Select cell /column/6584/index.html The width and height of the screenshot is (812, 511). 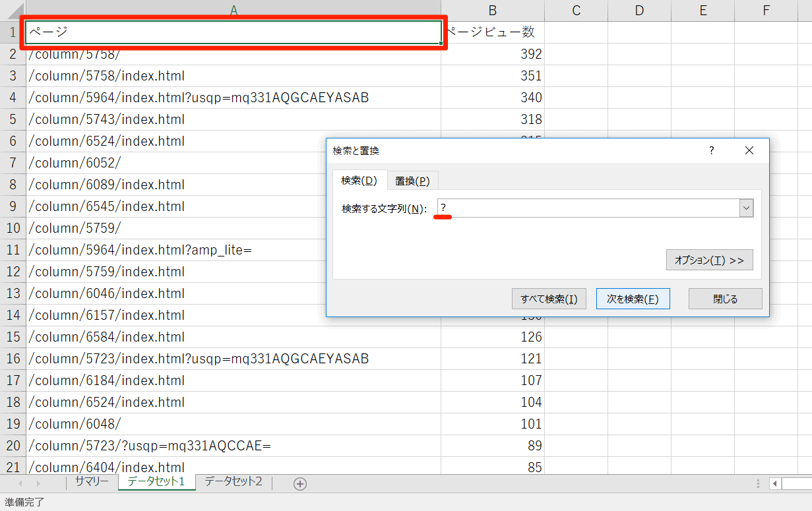[234, 337]
